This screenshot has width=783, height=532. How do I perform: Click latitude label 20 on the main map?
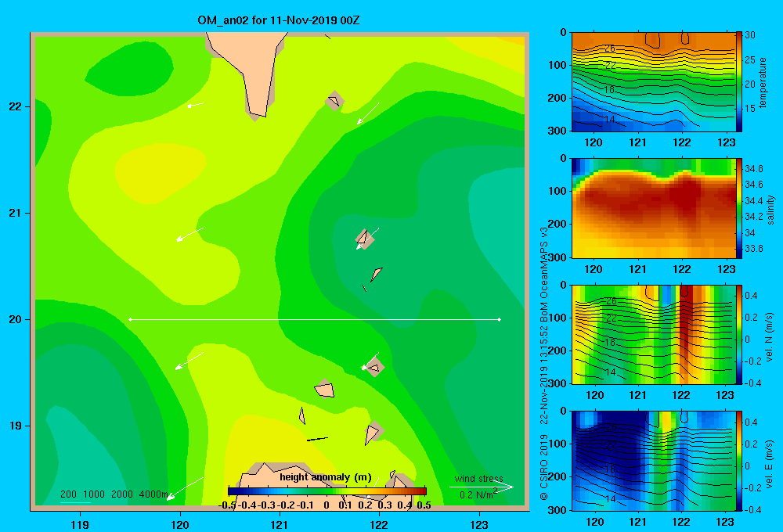(16, 319)
